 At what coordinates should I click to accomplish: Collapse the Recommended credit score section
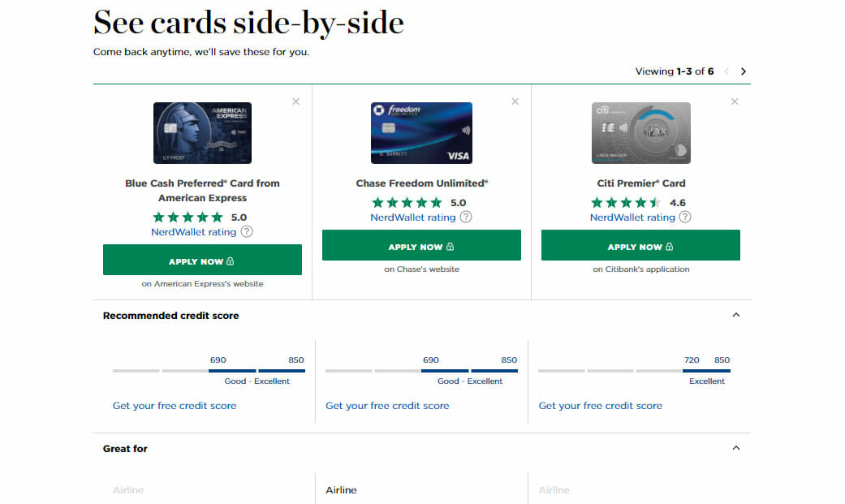pyautogui.click(x=736, y=314)
